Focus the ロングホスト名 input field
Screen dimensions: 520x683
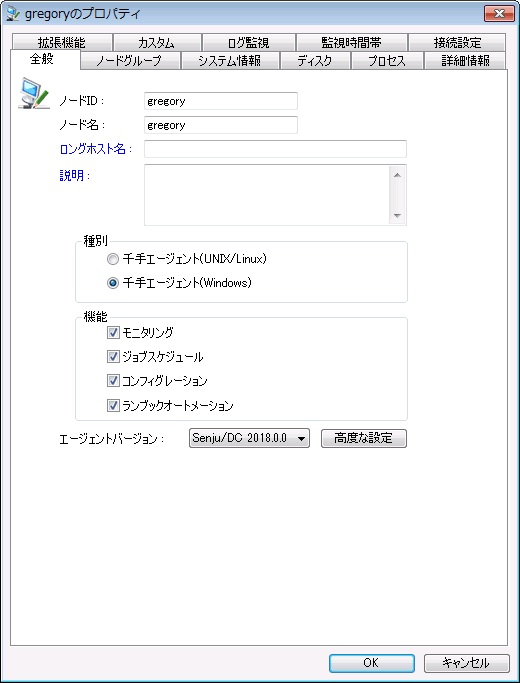point(275,149)
